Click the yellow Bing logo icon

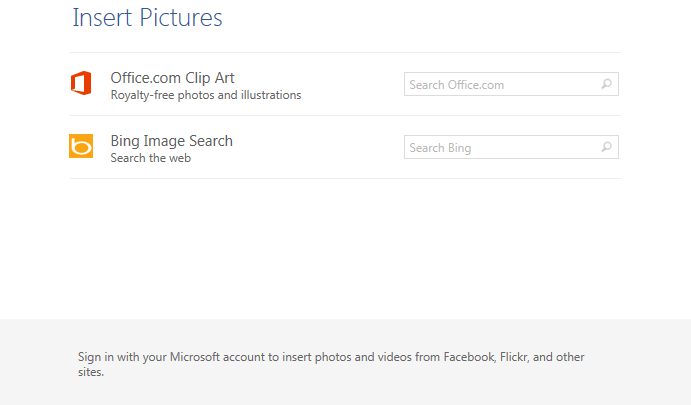(81, 146)
